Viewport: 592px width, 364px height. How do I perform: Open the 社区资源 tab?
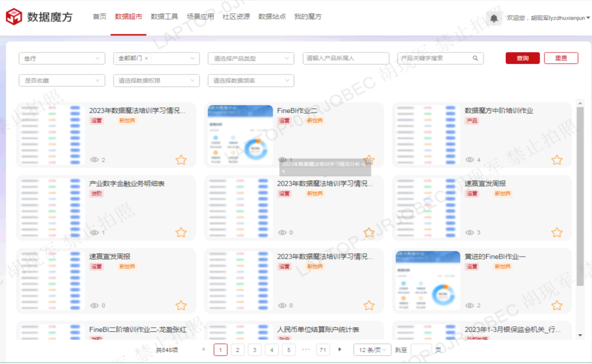pos(236,17)
